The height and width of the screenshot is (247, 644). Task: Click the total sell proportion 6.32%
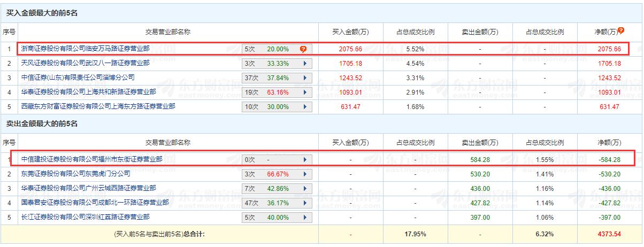coord(545,234)
